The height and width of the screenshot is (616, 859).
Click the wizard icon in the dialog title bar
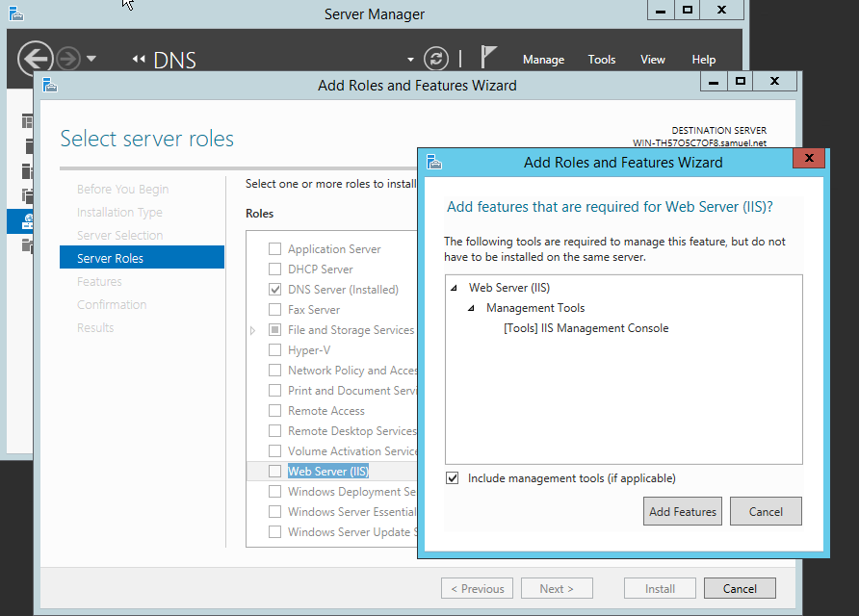[432, 162]
